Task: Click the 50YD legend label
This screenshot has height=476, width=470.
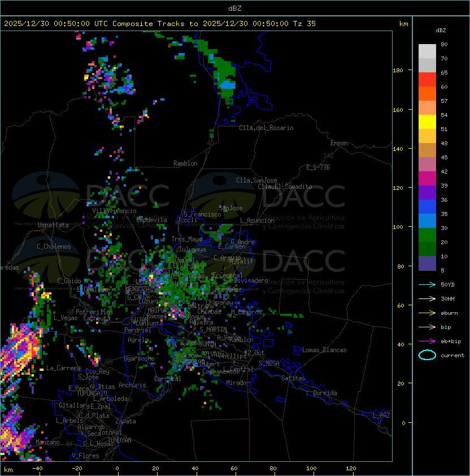Action: [x=447, y=284]
